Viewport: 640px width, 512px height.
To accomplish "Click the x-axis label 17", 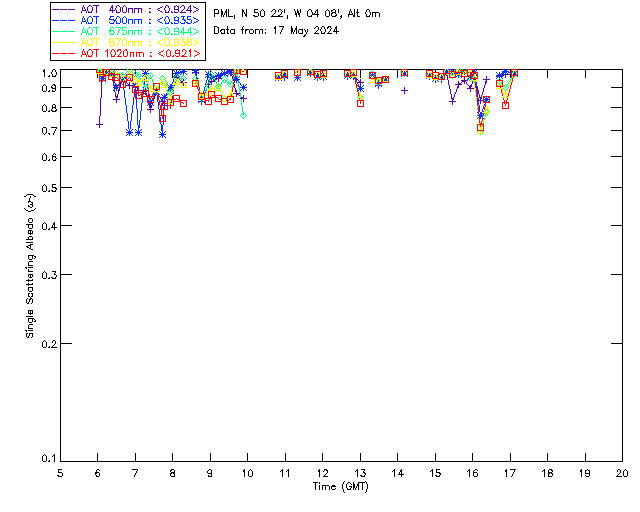I will [x=510, y=473].
